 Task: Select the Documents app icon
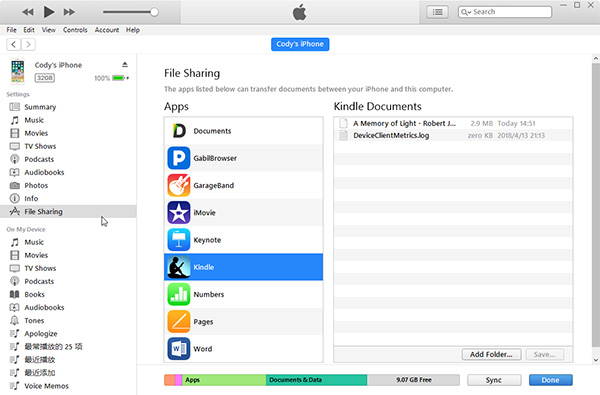179,131
